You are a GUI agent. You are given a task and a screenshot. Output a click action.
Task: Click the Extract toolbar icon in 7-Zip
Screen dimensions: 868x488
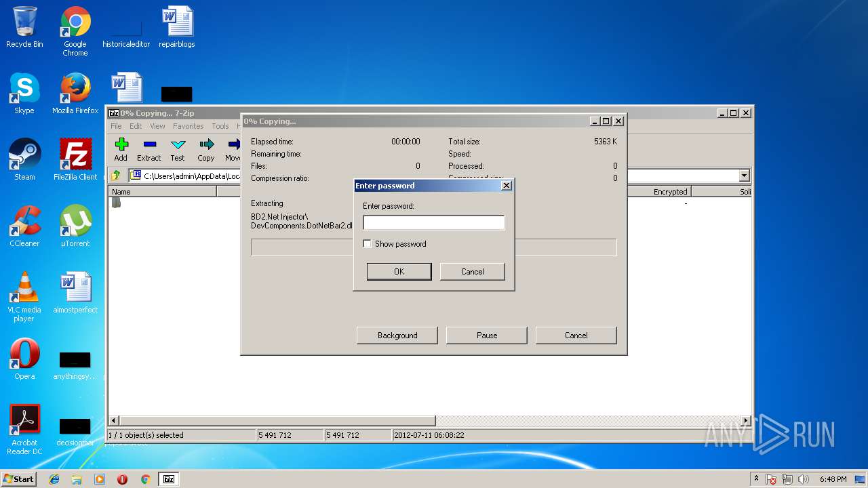tap(149, 150)
